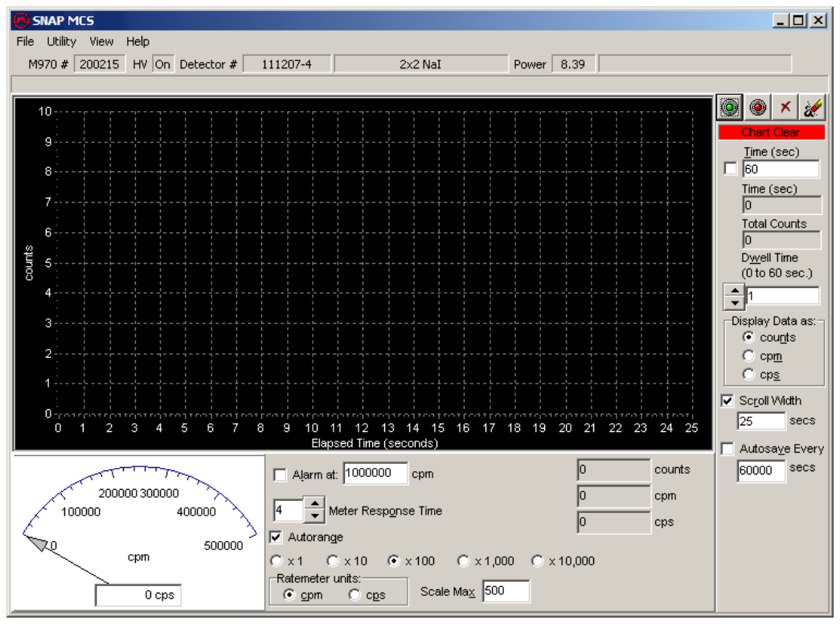Click the Chart Clear red status label

771,132
